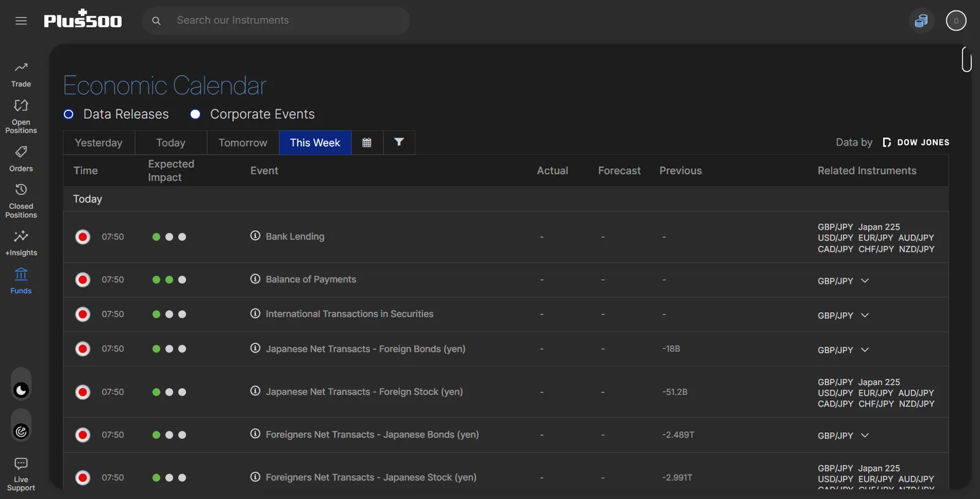The height and width of the screenshot is (499, 980).
Task: Open the coins funds icon in header
Action: tap(921, 21)
